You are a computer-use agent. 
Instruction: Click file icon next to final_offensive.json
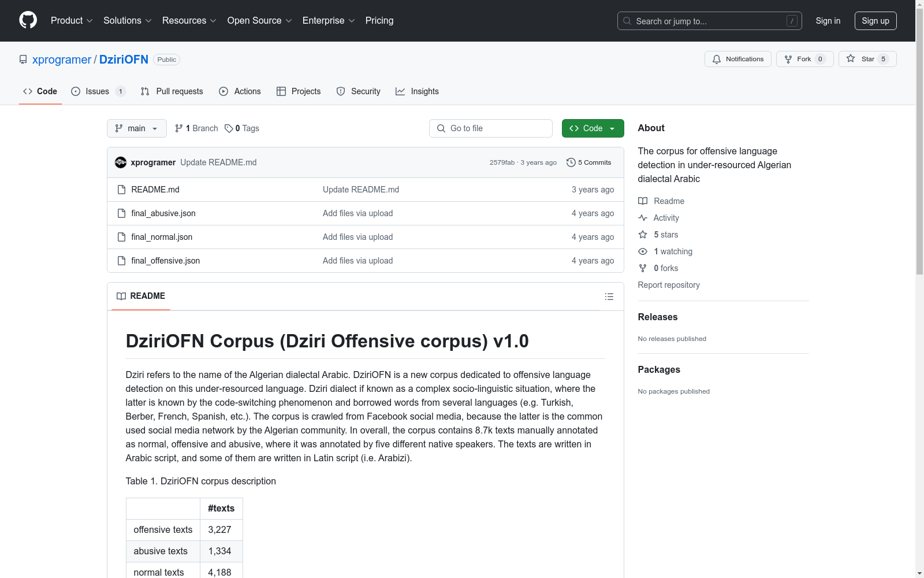coord(121,261)
